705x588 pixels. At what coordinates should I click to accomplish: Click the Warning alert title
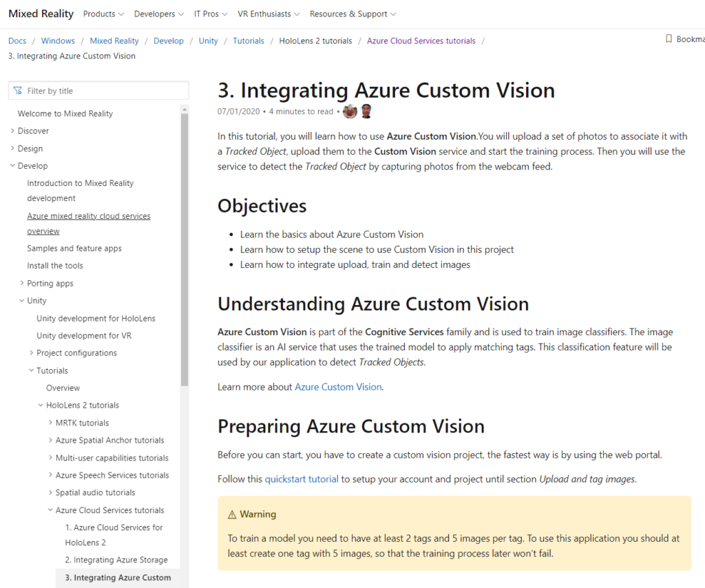click(258, 514)
